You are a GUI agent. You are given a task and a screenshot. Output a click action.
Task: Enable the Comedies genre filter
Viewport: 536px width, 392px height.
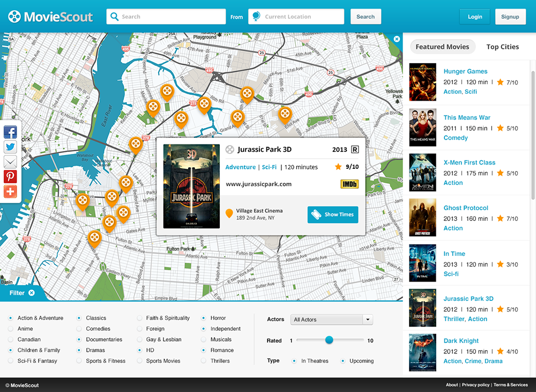79,329
